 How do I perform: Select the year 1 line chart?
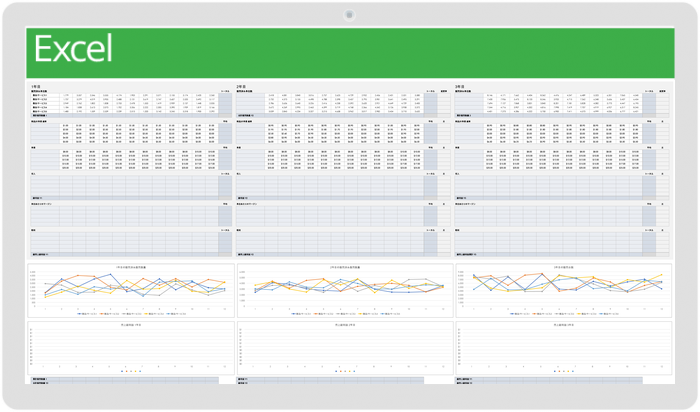131,291
